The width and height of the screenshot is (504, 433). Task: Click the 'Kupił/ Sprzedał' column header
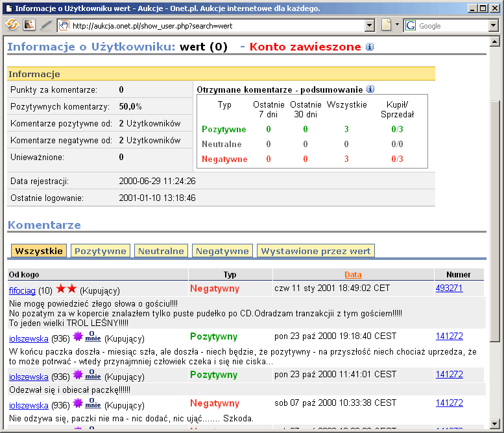[x=397, y=110]
